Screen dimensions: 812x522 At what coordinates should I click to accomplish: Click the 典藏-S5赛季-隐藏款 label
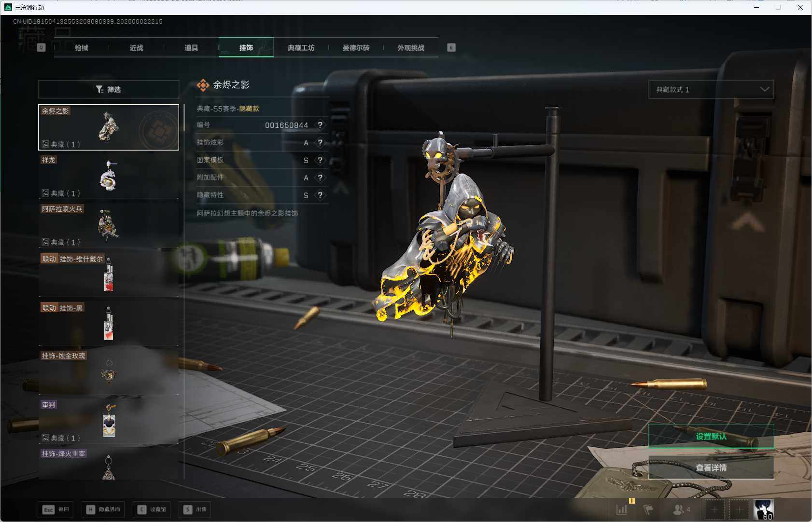(x=228, y=109)
